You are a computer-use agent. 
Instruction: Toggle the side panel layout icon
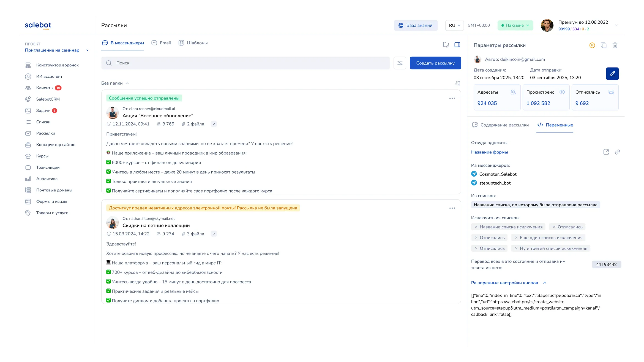(x=457, y=45)
